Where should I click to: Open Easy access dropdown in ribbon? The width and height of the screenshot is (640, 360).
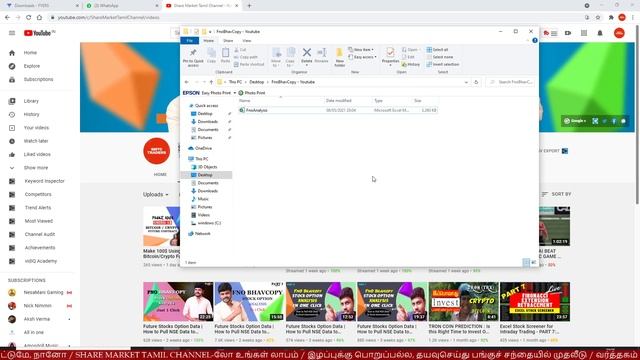coord(362,57)
